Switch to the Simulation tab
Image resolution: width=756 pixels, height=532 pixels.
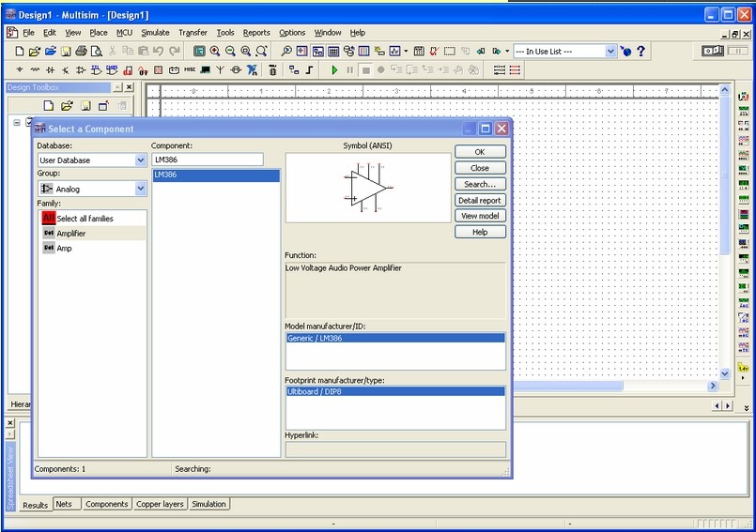coord(208,504)
